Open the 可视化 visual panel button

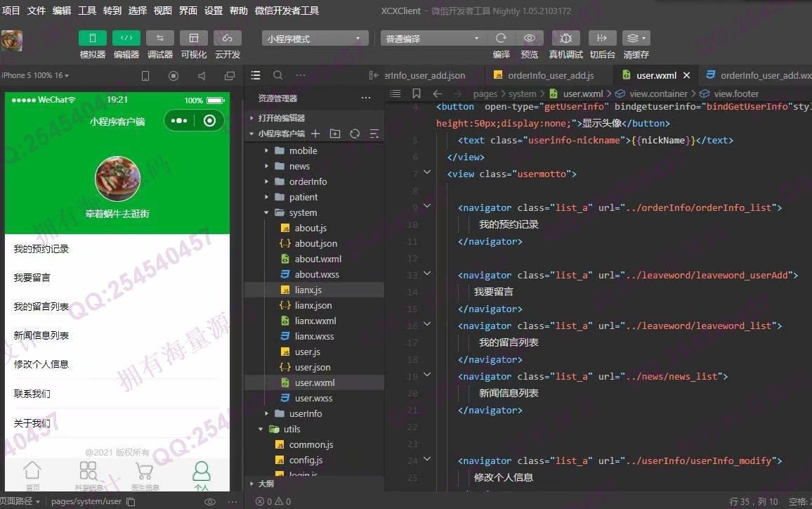pos(194,38)
